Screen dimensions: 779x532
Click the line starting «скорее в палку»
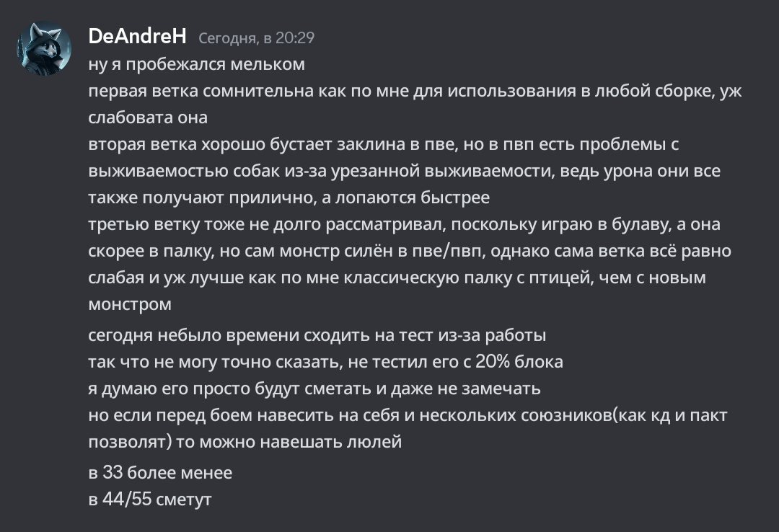tap(409, 251)
